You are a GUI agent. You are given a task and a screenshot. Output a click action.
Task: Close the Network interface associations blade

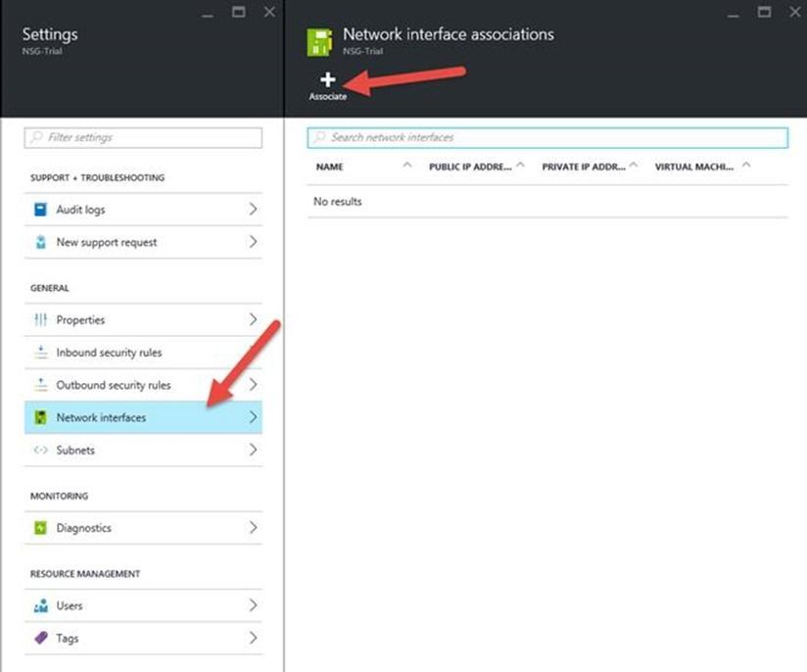(795, 12)
